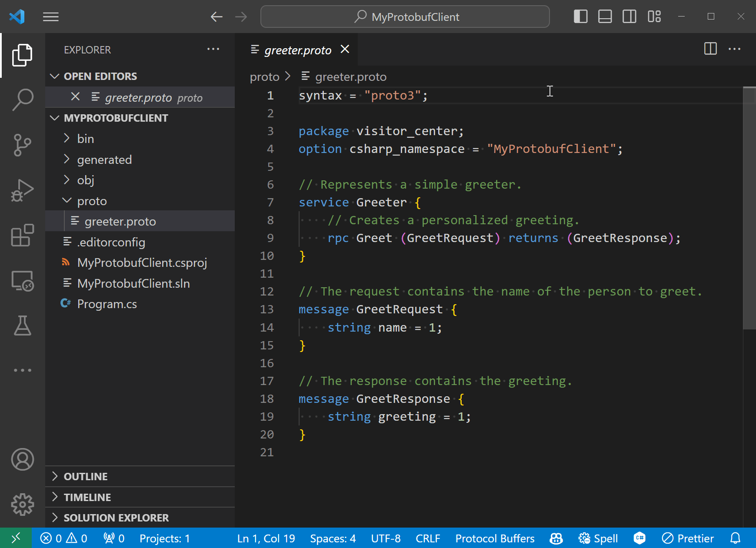Toggle the primary side bar
Image resolution: width=756 pixels, height=548 pixels.
coord(580,17)
